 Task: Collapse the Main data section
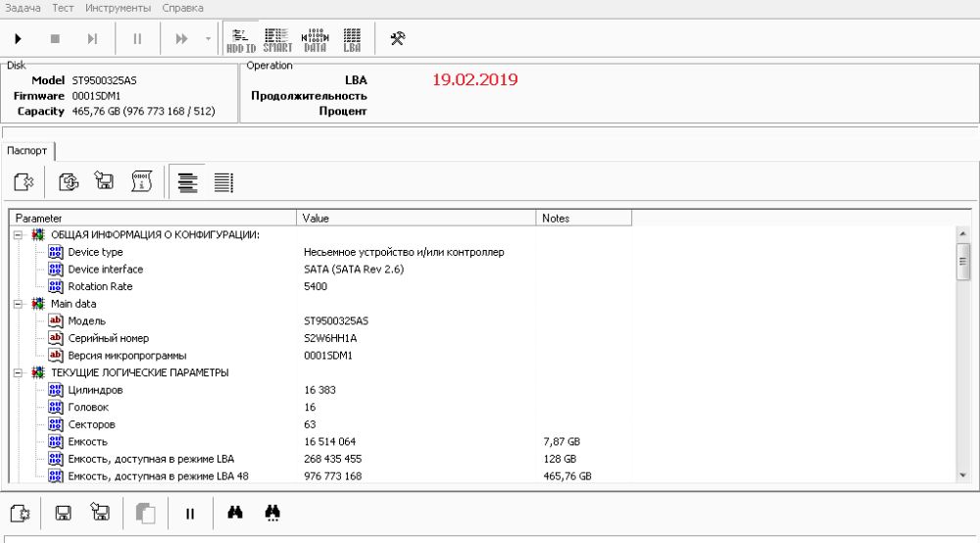18,304
